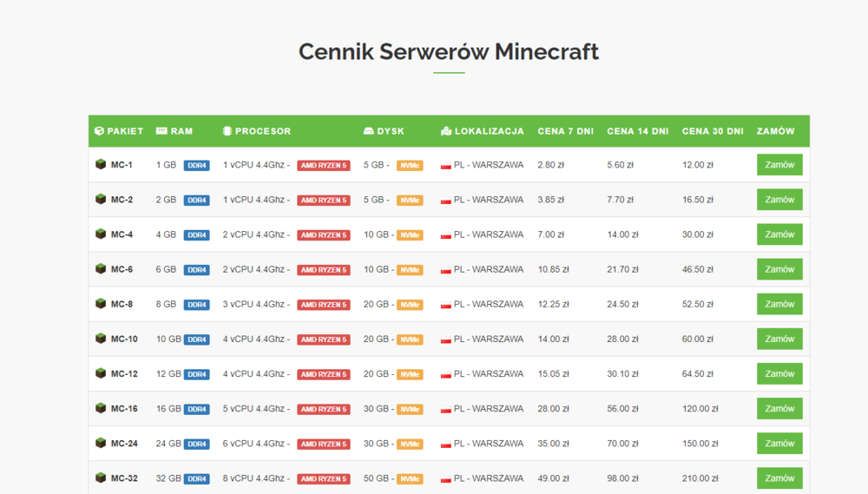Click the Polish flag in MC-8 row
Screen dimensions: 868x494
[446, 305]
